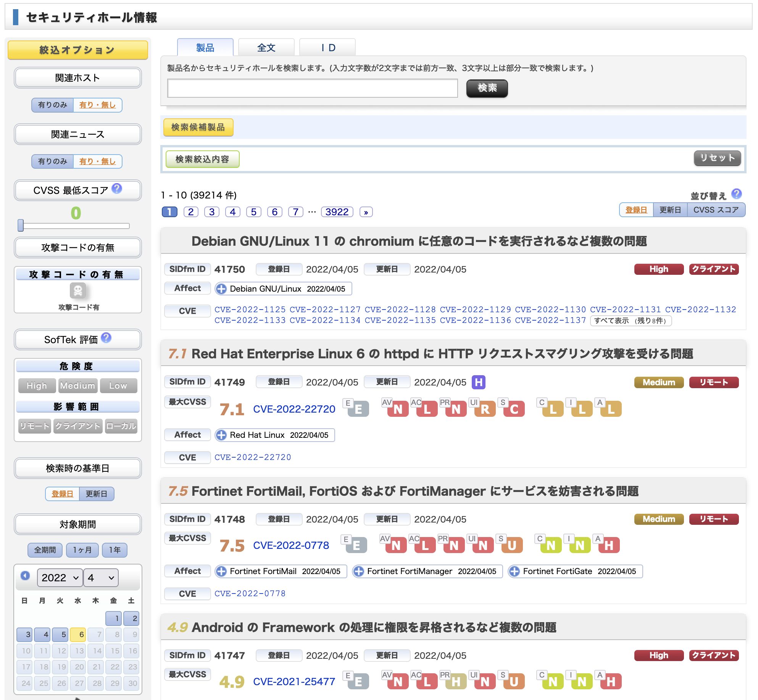Image resolution: width=758 pixels, height=700 pixels.
Task: Select 1年 period button
Action: (115, 550)
